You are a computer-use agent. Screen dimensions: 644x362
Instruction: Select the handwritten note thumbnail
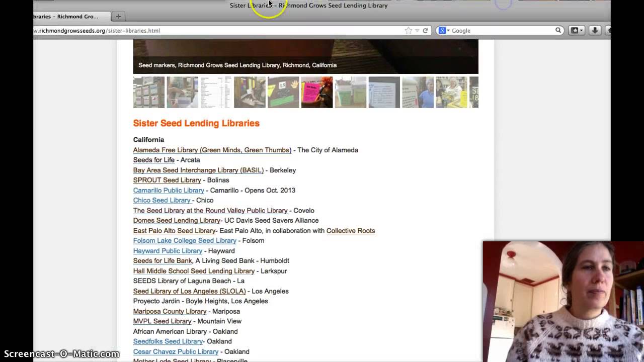(x=384, y=92)
